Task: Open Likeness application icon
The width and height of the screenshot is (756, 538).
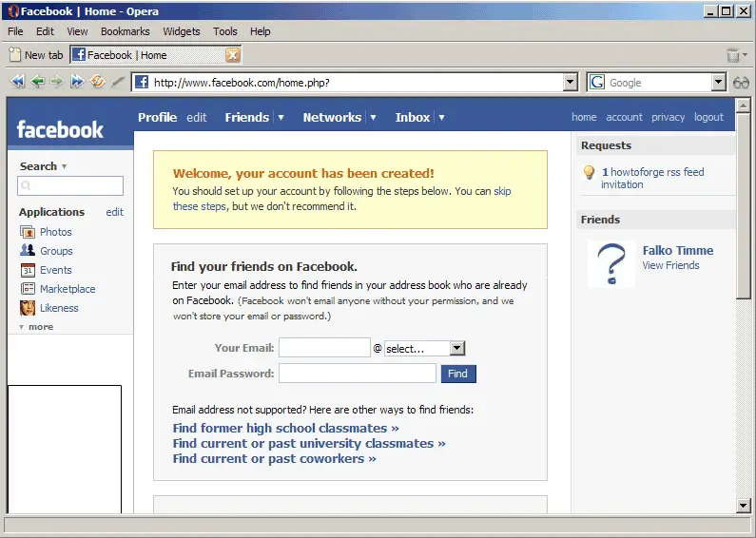Action: (28, 308)
